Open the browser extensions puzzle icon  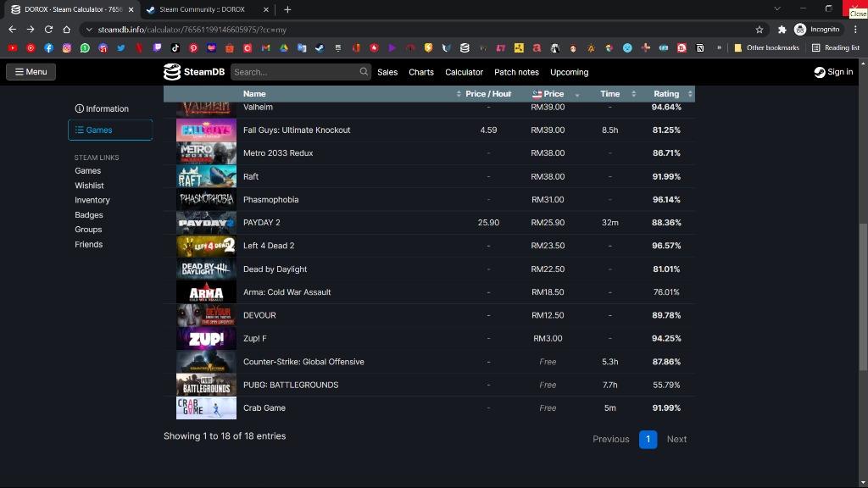click(782, 30)
